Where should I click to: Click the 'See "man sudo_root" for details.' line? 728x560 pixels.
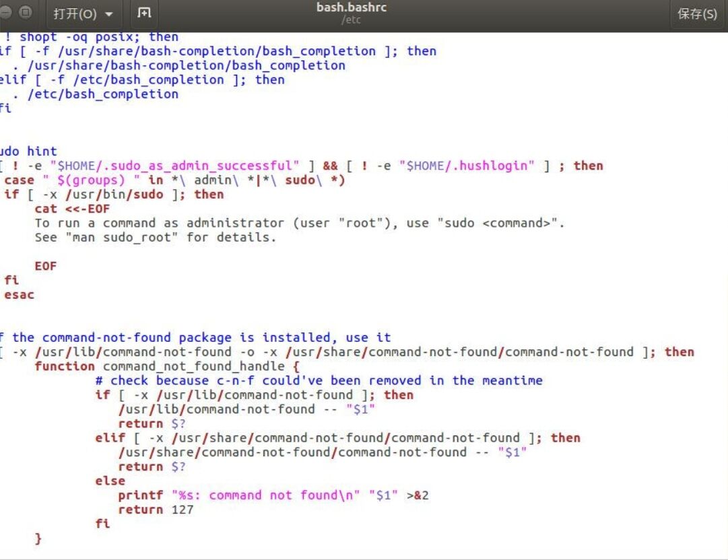tap(155, 238)
